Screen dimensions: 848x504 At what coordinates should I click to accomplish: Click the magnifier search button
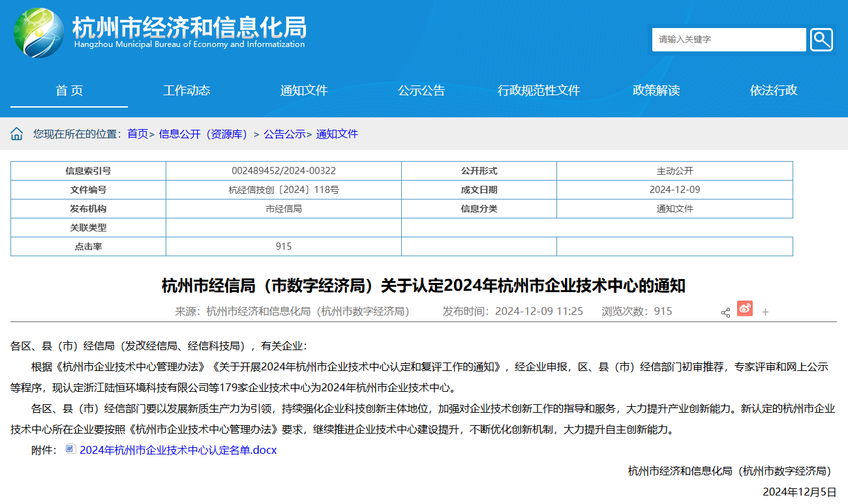[x=821, y=40]
